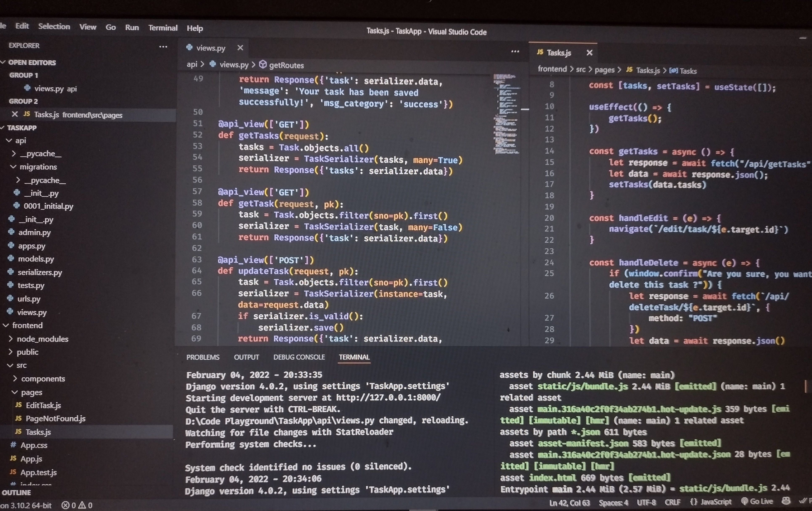Image resolution: width=812 pixels, height=511 pixels.
Task: Start the Go Live server
Action: pos(757,501)
